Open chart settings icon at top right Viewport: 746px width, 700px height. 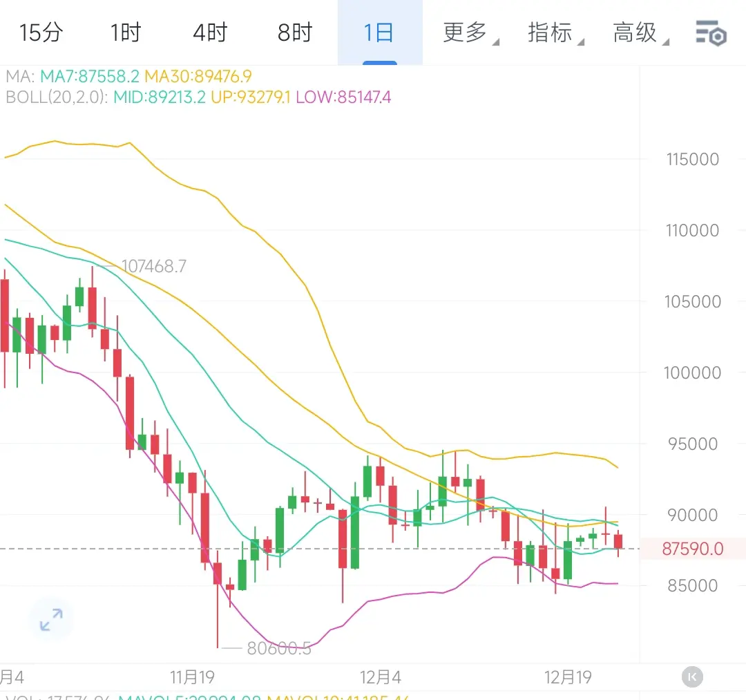click(711, 33)
